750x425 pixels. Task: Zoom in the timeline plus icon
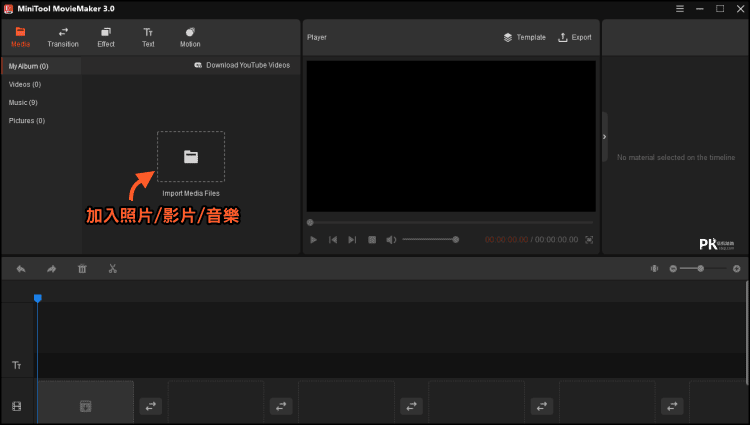[737, 269]
